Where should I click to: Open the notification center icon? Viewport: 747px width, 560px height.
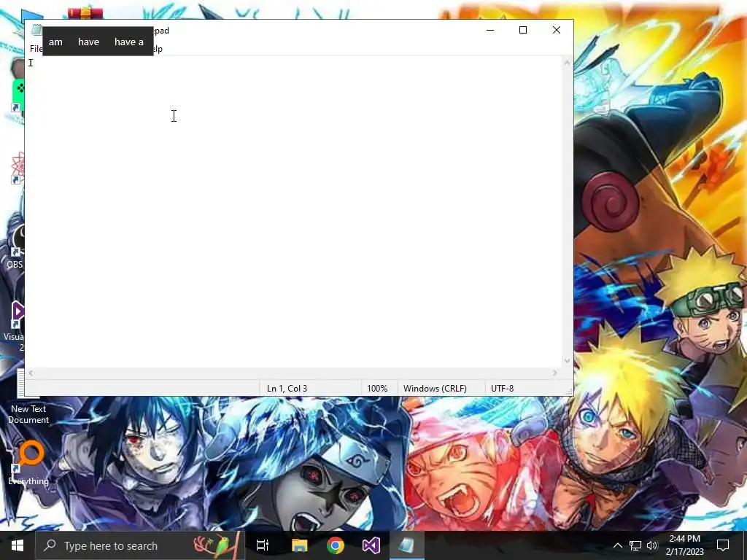coord(723,545)
